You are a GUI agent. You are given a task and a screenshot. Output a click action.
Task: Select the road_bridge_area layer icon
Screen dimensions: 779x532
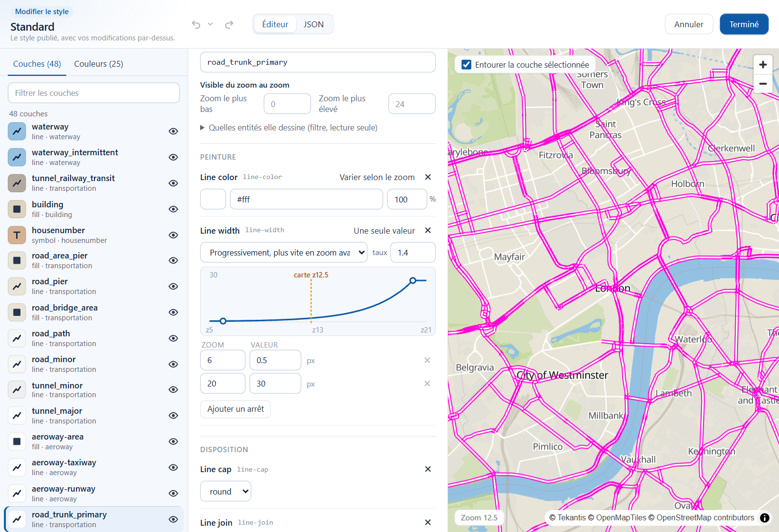17,312
